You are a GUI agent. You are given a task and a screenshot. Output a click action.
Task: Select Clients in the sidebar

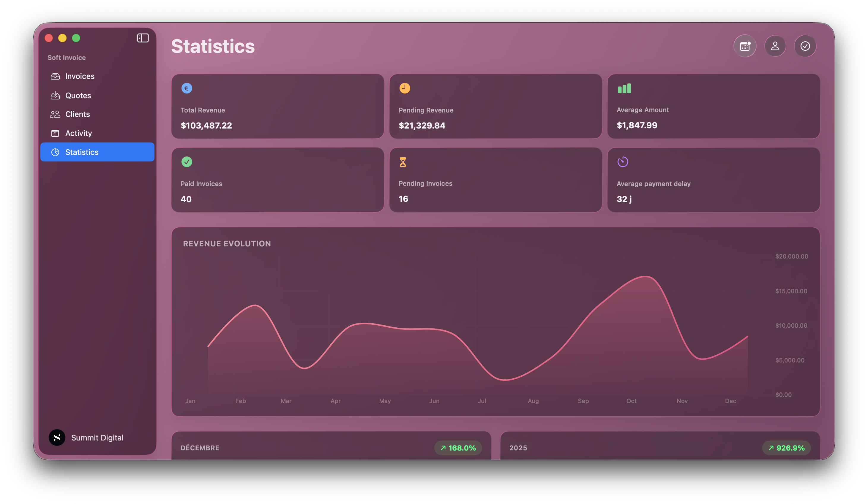[97, 114]
